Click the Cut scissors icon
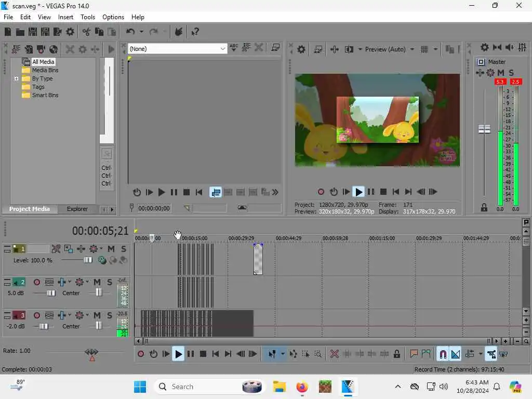 point(87,32)
